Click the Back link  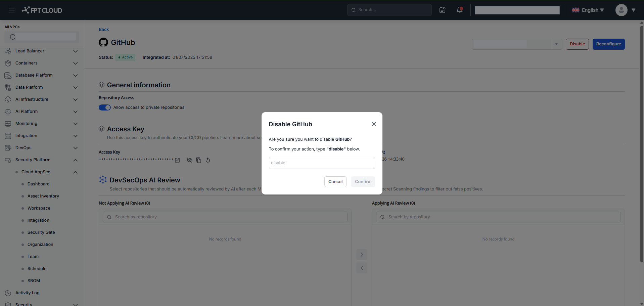click(x=104, y=30)
